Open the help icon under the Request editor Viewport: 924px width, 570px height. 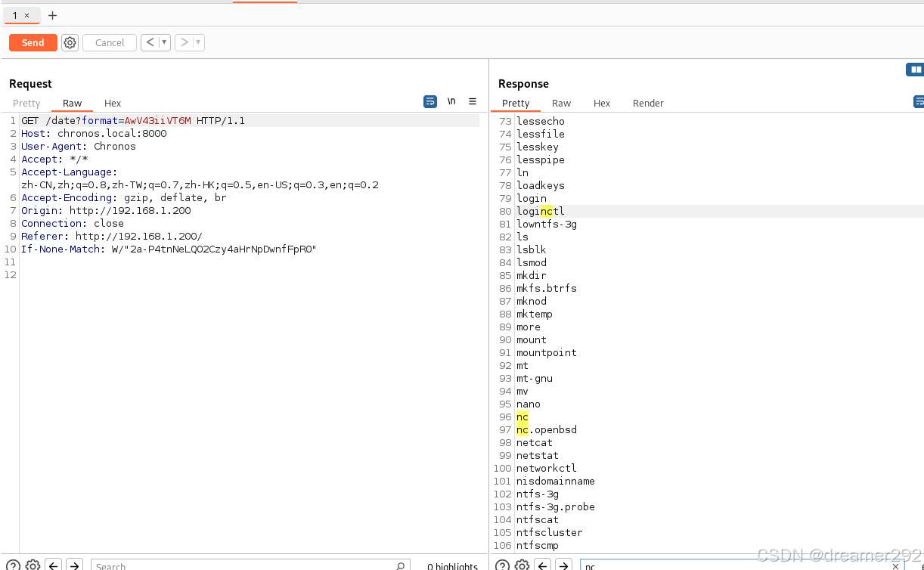click(12, 565)
